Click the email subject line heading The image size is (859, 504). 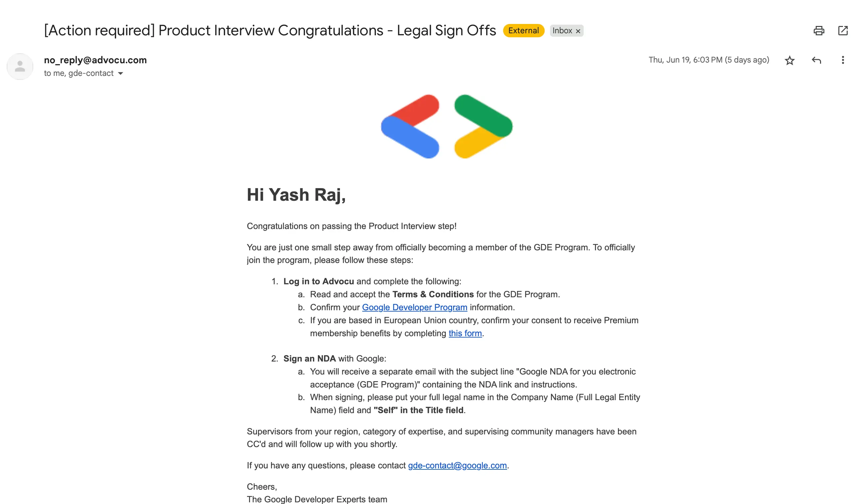click(270, 30)
